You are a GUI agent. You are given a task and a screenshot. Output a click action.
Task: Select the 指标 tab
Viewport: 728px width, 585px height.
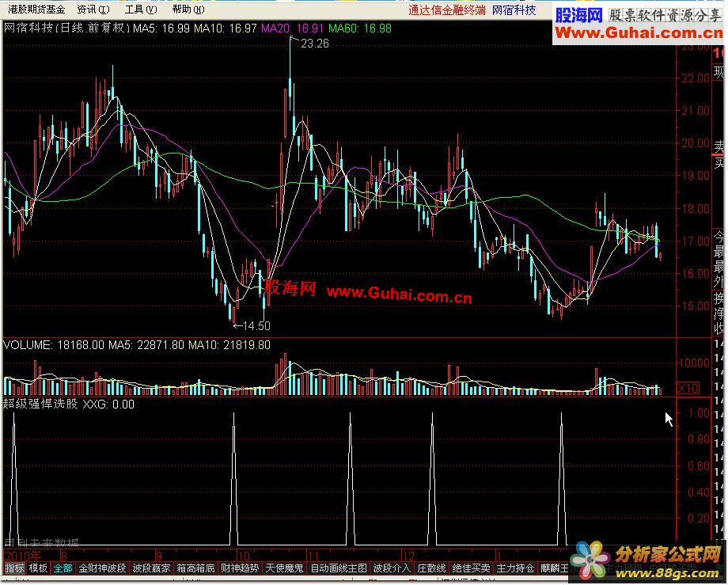coord(15,568)
